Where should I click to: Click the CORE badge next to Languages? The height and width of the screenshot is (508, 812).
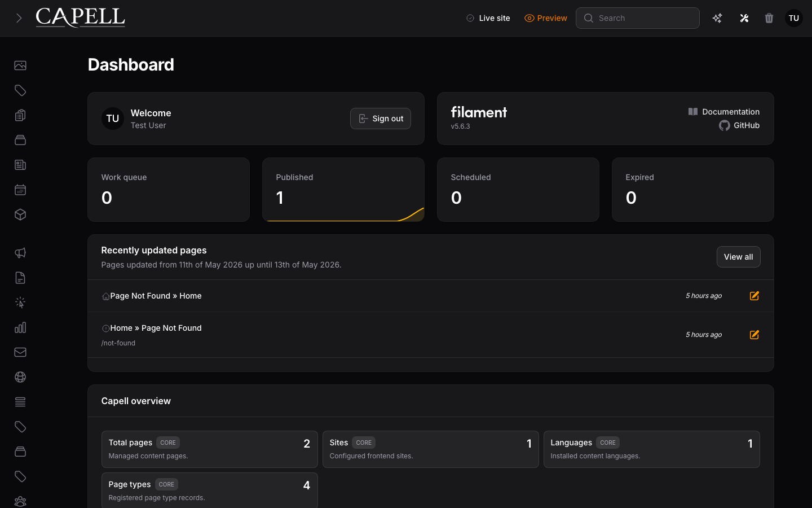pos(608,443)
